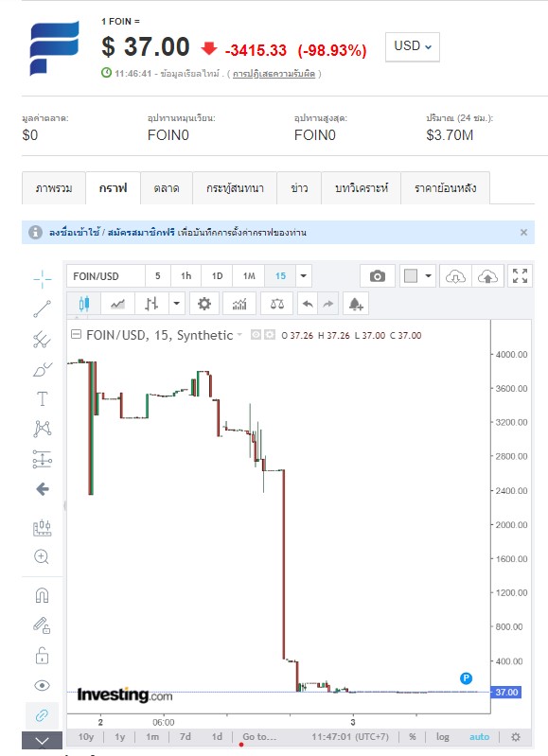548x756 pixels.
Task: Open the chart color swatch box
Action: click(x=411, y=276)
